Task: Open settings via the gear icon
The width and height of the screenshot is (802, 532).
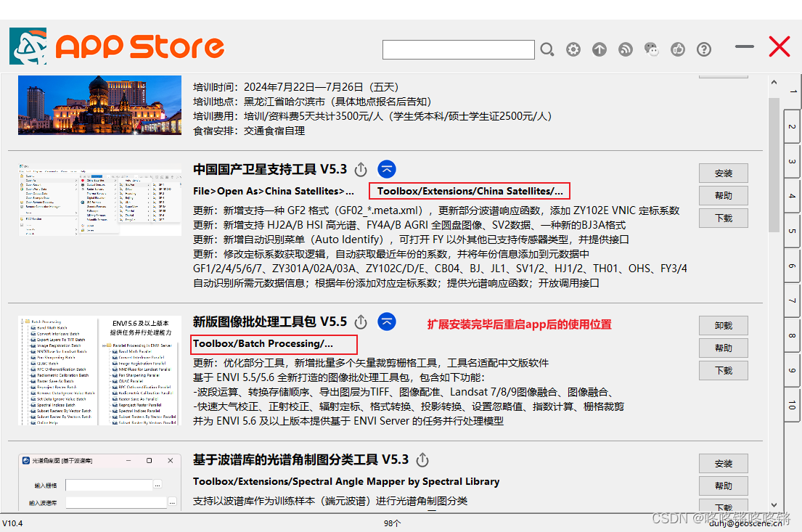Action: pyautogui.click(x=573, y=49)
